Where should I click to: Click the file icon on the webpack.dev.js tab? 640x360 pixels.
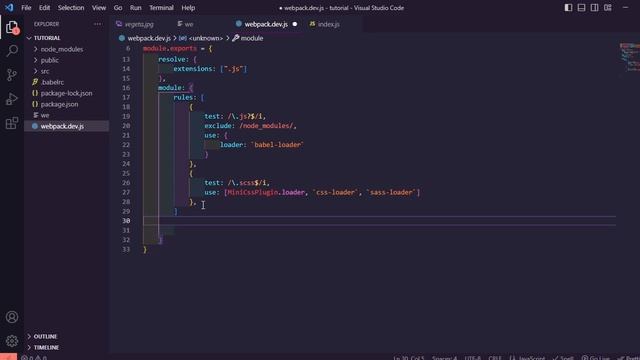coord(239,24)
